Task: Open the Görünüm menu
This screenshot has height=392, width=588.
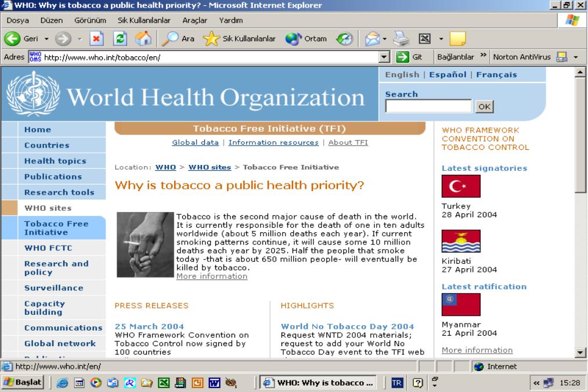Action: [90, 20]
